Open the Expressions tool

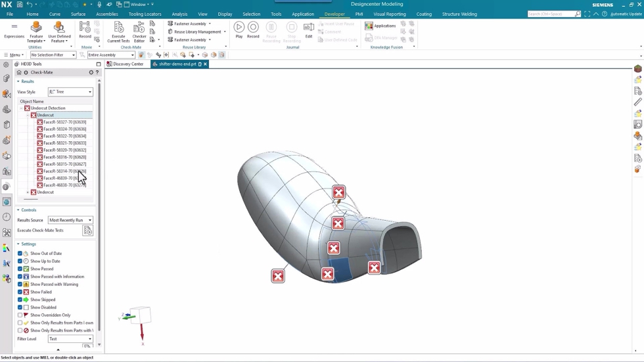tap(14, 31)
